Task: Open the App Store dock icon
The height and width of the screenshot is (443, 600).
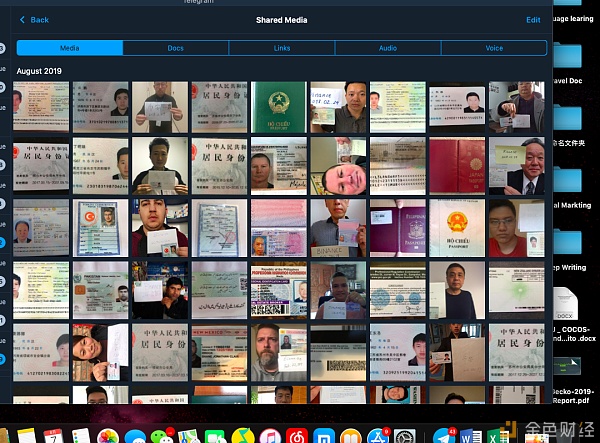Action: coord(378,436)
